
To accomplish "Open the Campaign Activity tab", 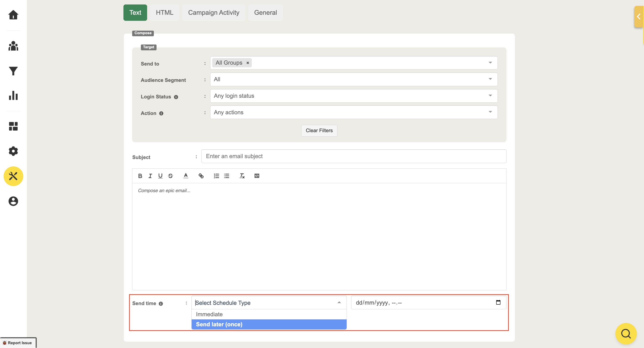I will (214, 13).
